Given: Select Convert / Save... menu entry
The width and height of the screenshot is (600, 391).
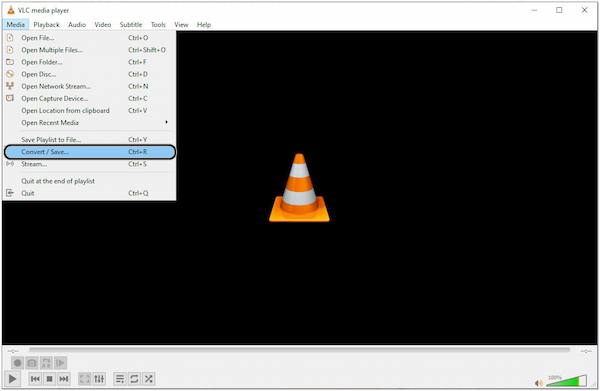Looking at the screenshot, I should pos(90,152).
